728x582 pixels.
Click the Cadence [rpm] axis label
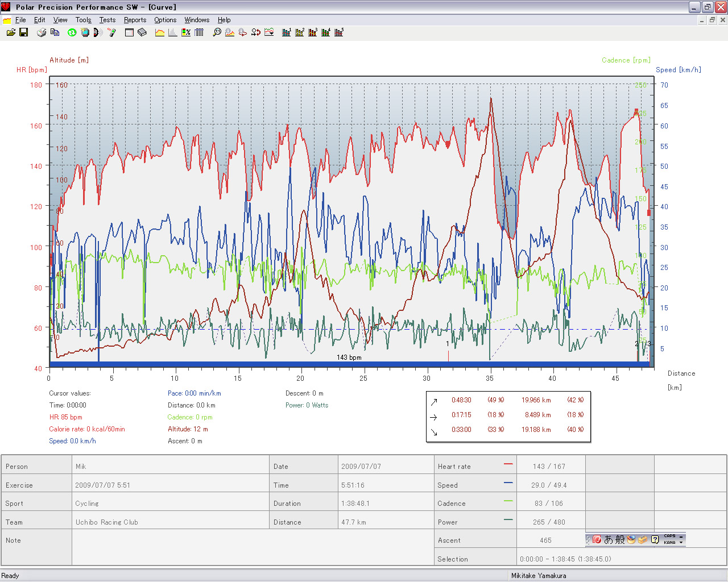pyautogui.click(x=626, y=60)
